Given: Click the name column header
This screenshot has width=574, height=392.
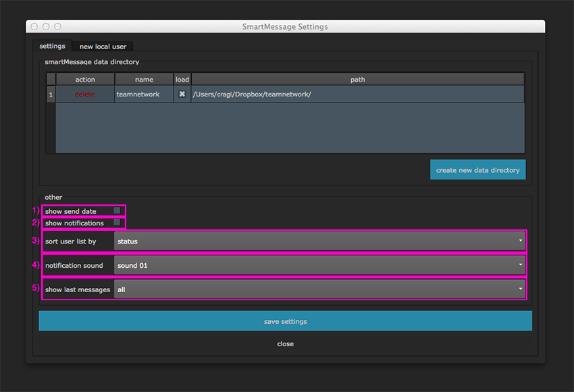Looking at the screenshot, I should pyautogui.click(x=144, y=80).
